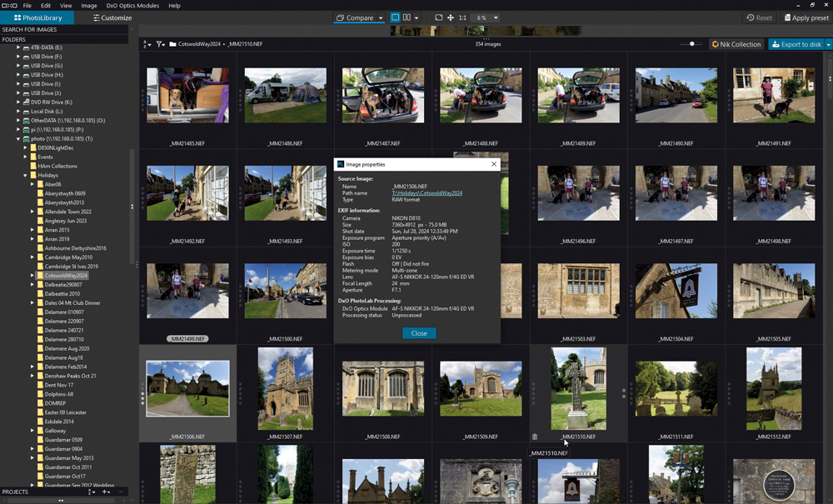833x504 pixels.
Task: Click the Delamere Aug 2020 folder icon
Action: [40, 348]
